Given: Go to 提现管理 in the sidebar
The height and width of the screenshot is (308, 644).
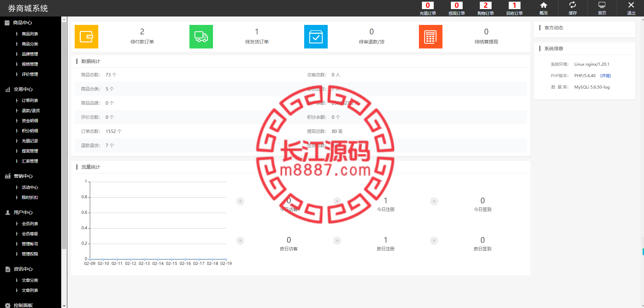Looking at the screenshot, I should point(30,151).
